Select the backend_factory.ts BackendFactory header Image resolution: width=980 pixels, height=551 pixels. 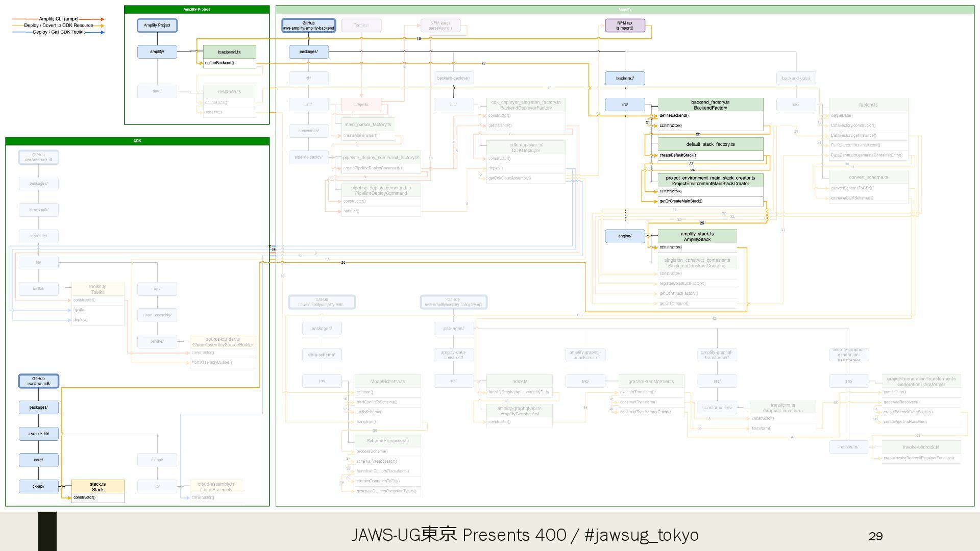(x=710, y=105)
